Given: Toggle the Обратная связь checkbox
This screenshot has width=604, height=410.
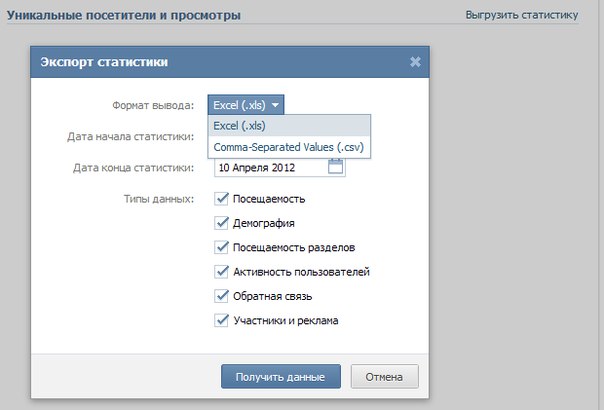Looking at the screenshot, I should 221,296.
